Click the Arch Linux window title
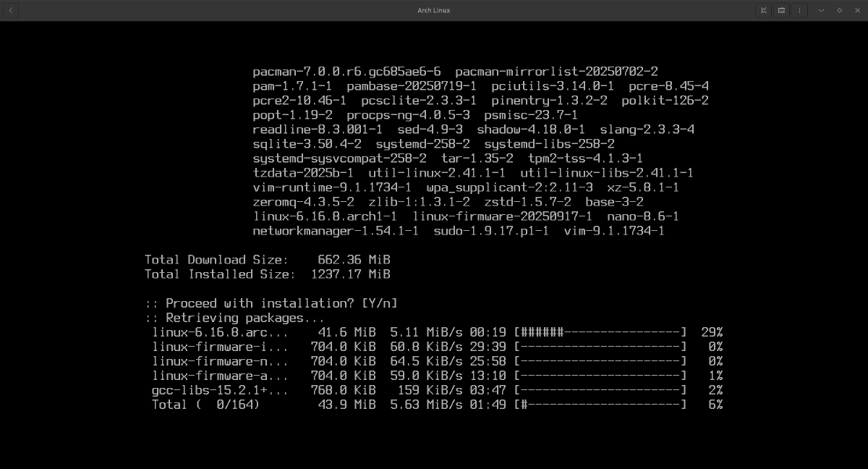Screen dimensions: 868x469 [x=434, y=10]
